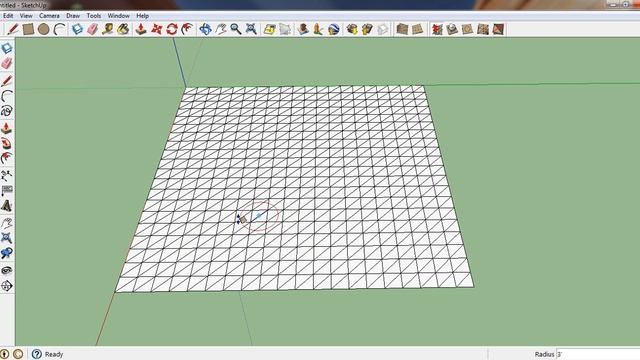Select the Stamp sandbox tool
Screen dimensions: 640x360
coord(452,29)
